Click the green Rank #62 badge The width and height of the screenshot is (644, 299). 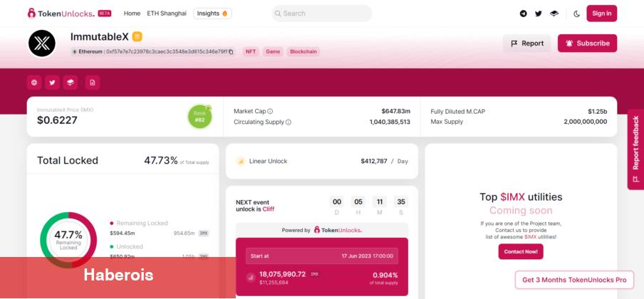199,117
